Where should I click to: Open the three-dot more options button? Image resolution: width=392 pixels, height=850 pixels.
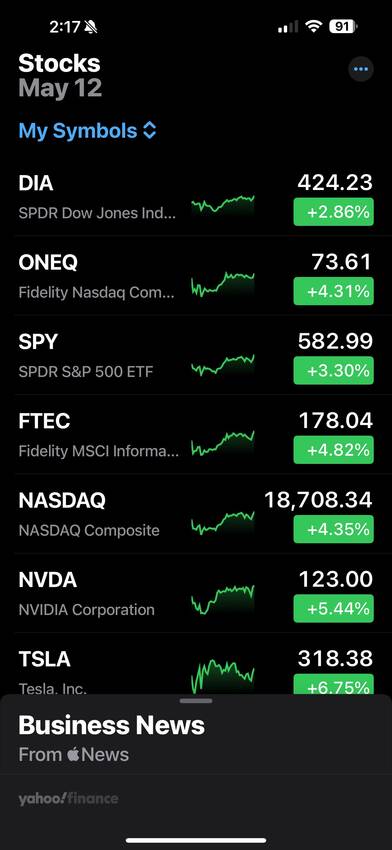click(x=361, y=69)
